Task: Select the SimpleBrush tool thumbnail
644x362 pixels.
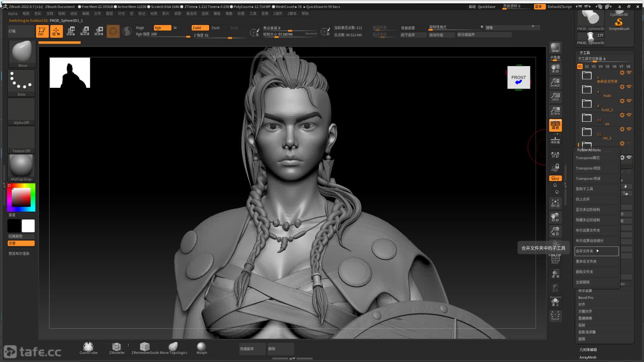Action: pyautogui.click(x=619, y=23)
